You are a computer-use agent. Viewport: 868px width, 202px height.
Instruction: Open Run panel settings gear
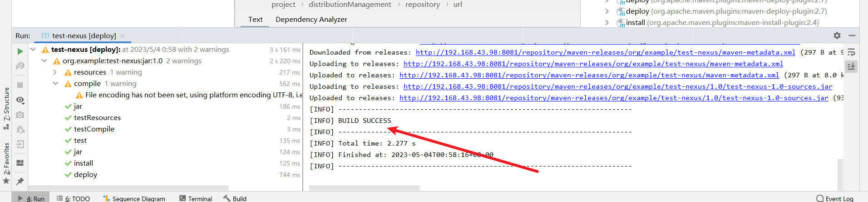[837, 35]
